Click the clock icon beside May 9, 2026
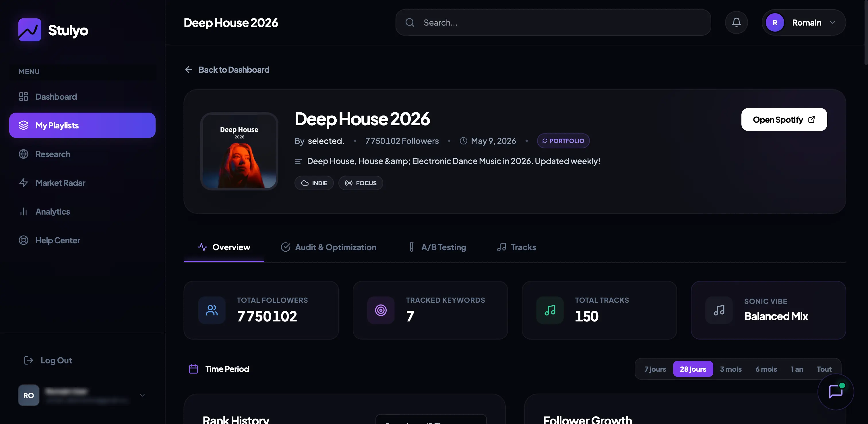The height and width of the screenshot is (424, 868). (x=463, y=141)
